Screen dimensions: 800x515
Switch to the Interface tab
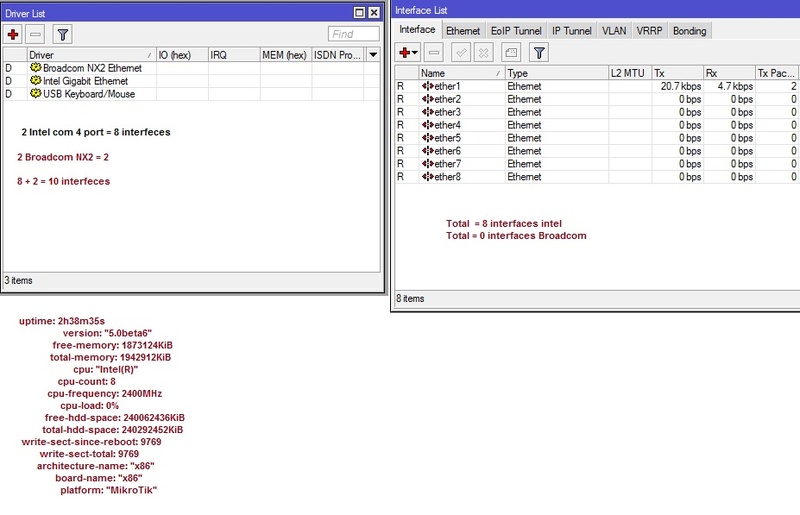click(417, 30)
